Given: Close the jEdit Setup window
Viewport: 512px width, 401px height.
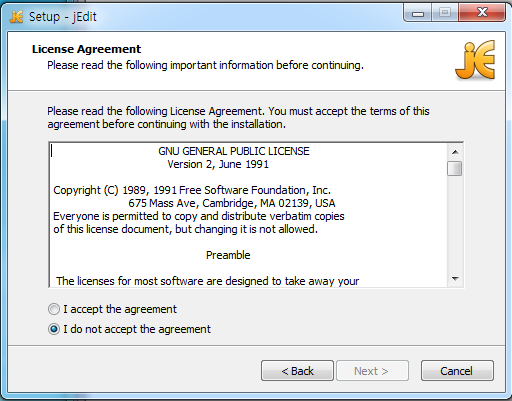Looking at the screenshot, I should coord(482,13).
